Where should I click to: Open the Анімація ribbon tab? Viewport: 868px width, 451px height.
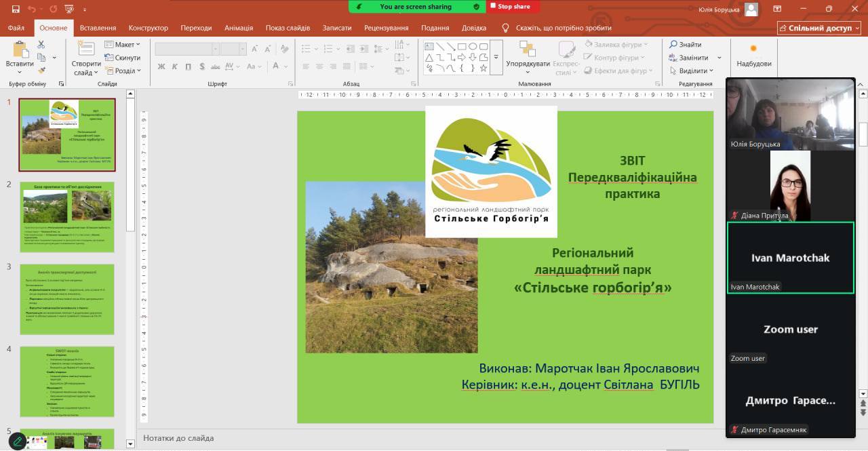pos(239,28)
